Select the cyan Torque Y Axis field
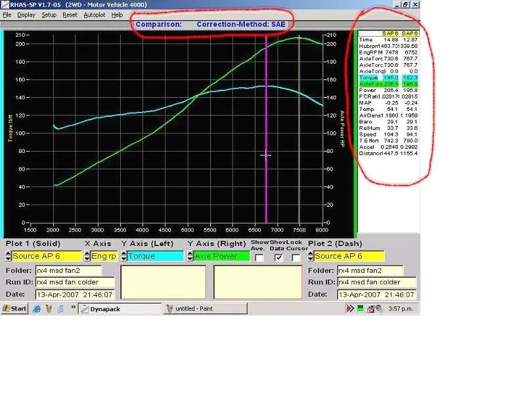Image resolution: width=532 pixels, height=399 pixels. [156, 256]
